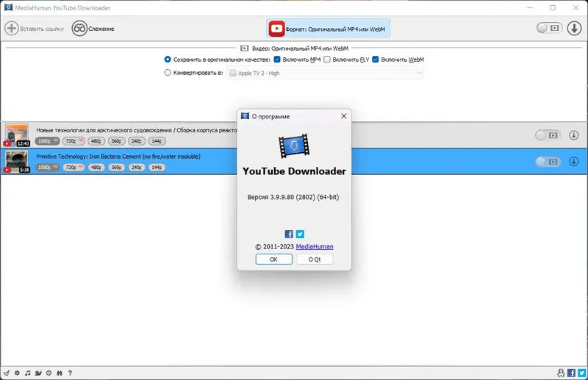588x380 pixels.
Task: Choose 240p for Primitive Technology video
Action: [137, 168]
